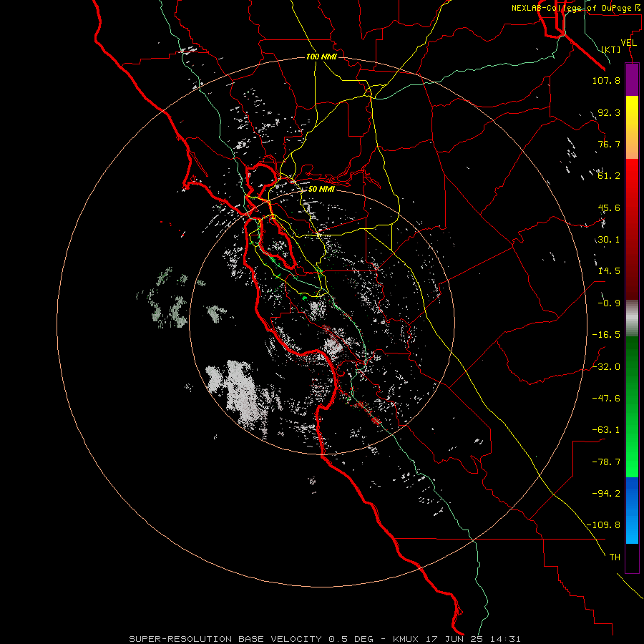Viewport: 644px width, 644px height.
Task: Click the -94.2 legend value
Action: pos(606,494)
